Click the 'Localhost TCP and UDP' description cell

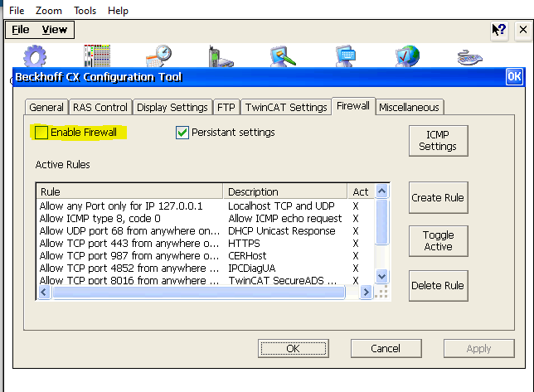[x=281, y=206]
